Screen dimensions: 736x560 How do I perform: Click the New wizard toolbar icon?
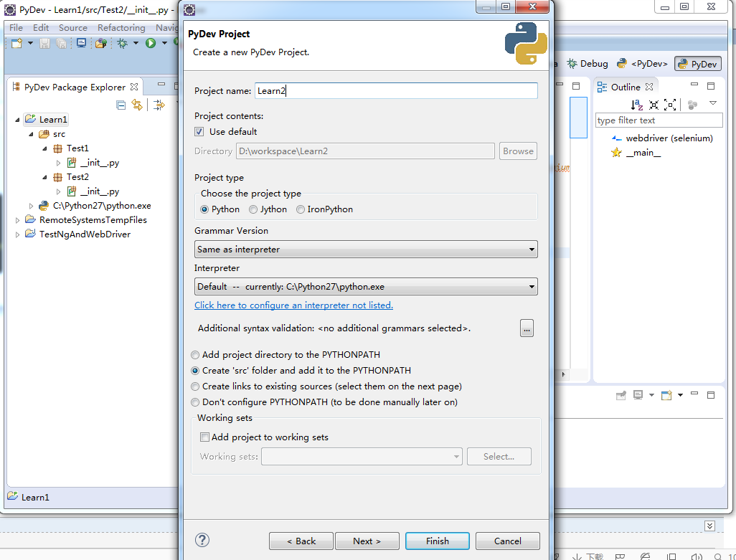click(16, 43)
